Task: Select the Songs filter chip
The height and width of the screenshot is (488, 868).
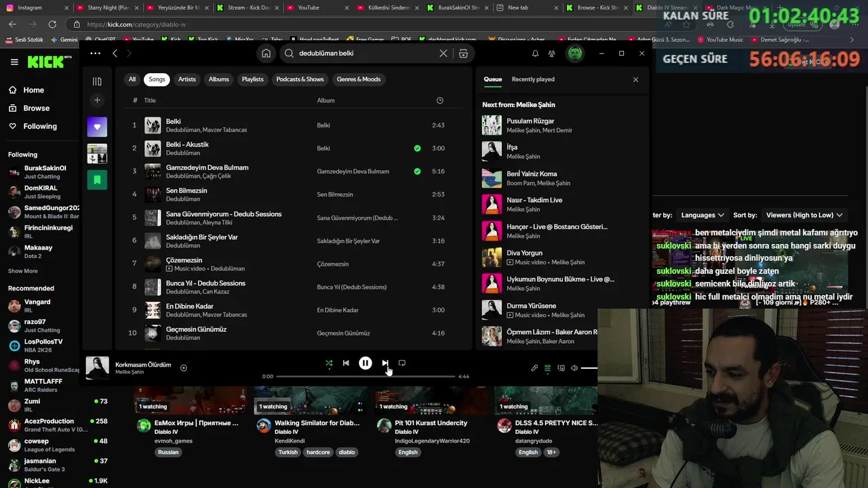Action: point(157,79)
